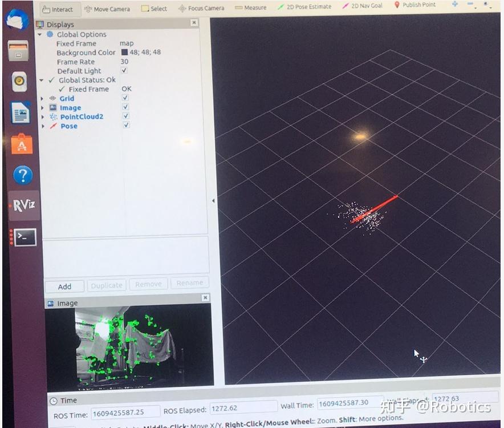The image size is (504, 428).
Task: Collapse the Global Options tree
Action: (x=39, y=34)
